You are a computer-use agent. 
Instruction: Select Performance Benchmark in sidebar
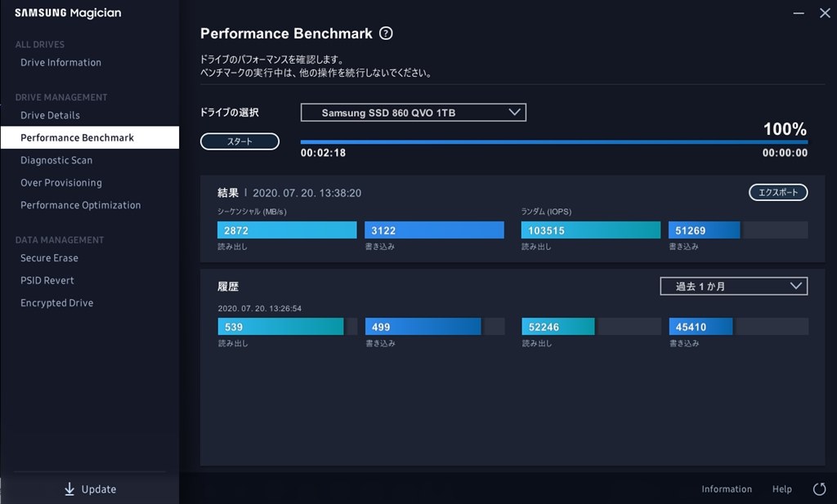point(90,137)
